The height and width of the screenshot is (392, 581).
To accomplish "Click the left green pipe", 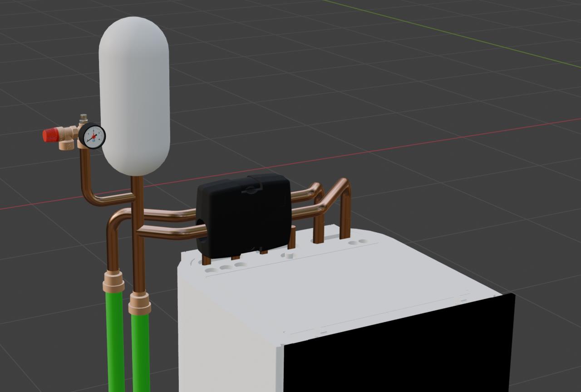I will (116, 340).
